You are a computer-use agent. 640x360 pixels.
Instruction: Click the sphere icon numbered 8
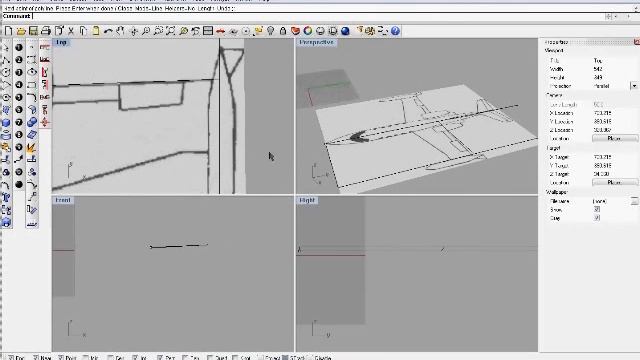point(19,135)
